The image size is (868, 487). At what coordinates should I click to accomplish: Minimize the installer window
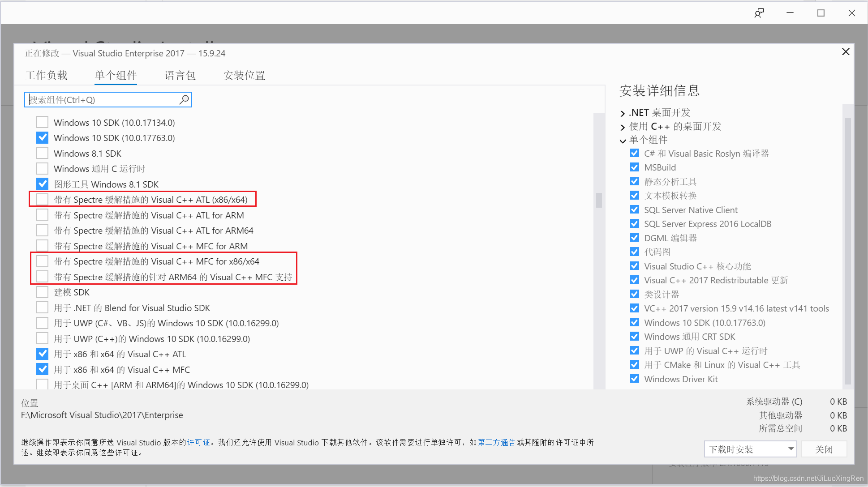point(790,13)
